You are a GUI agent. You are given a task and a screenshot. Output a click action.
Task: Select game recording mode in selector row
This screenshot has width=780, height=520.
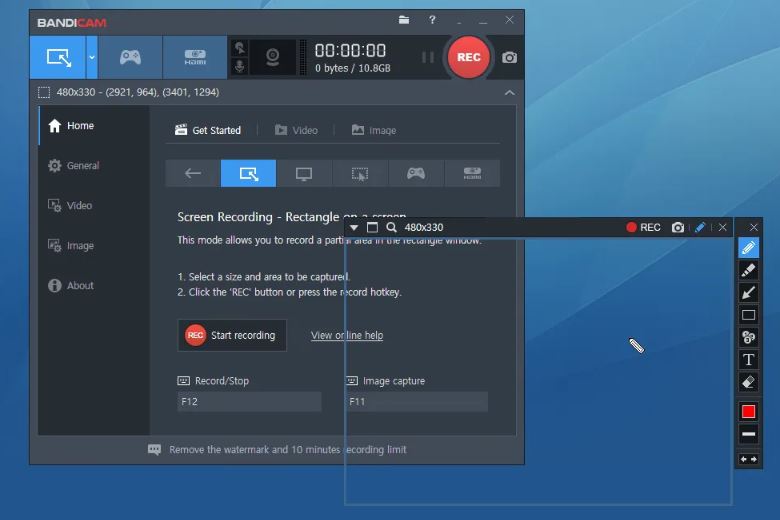tap(416, 173)
